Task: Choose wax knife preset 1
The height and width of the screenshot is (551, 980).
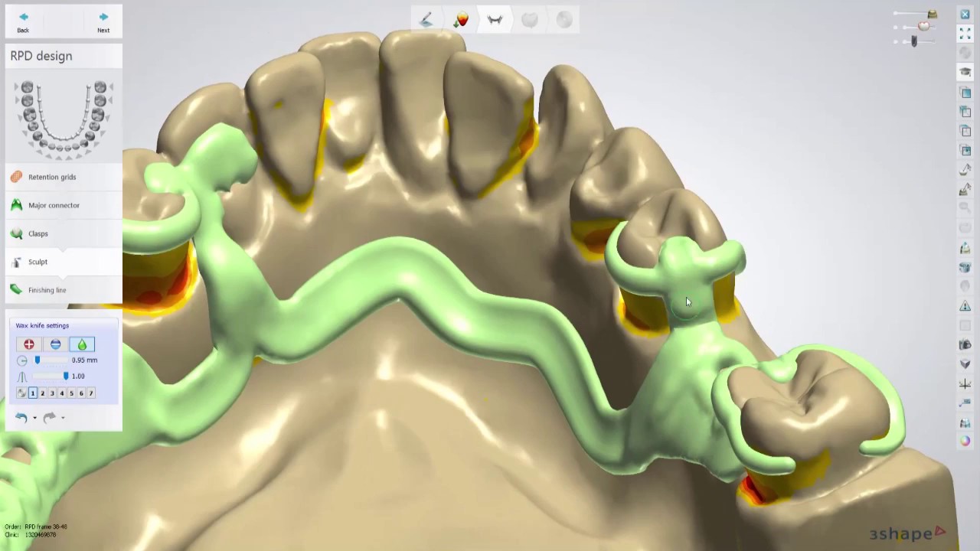Action: coord(33,393)
